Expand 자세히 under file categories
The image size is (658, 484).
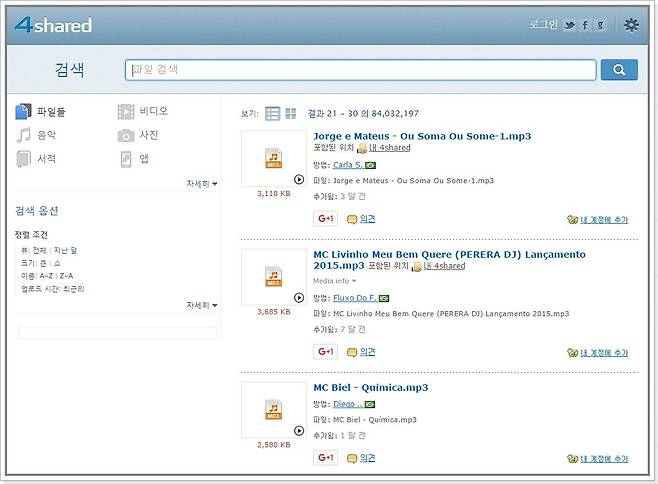tap(202, 184)
